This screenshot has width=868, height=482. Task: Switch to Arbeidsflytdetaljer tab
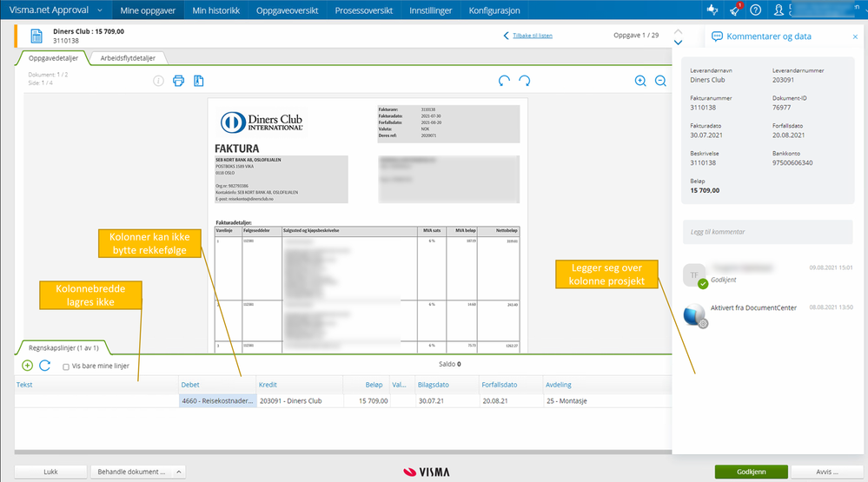pos(128,58)
